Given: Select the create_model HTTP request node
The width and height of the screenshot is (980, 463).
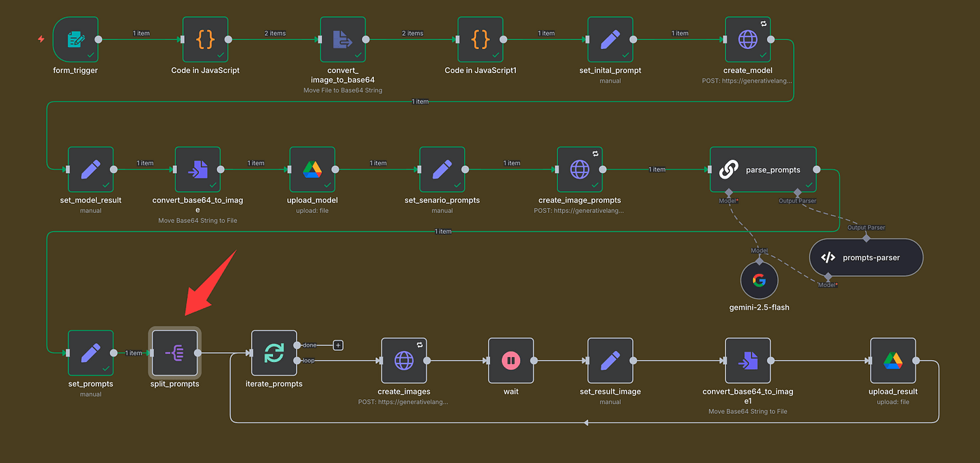Looking at the screenshot, I should coord(748,40).
